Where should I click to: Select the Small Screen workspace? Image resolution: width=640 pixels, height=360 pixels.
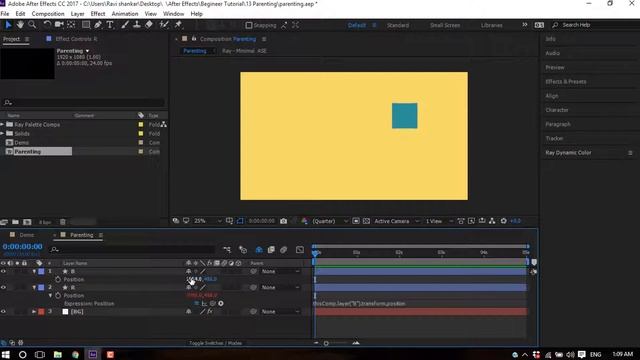click(x=445, y=25)
